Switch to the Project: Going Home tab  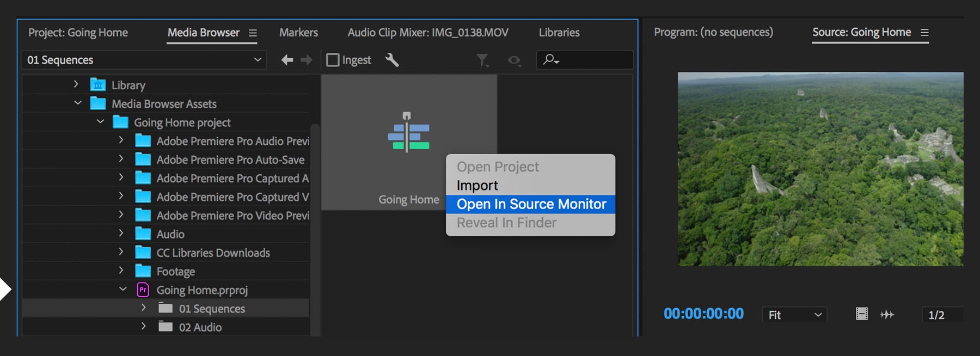[x=78, y=33]
